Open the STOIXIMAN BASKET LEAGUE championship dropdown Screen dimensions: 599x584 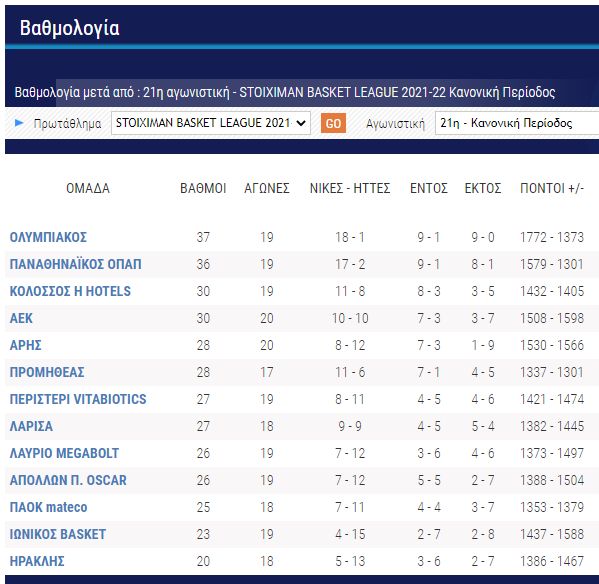[210, 123]
